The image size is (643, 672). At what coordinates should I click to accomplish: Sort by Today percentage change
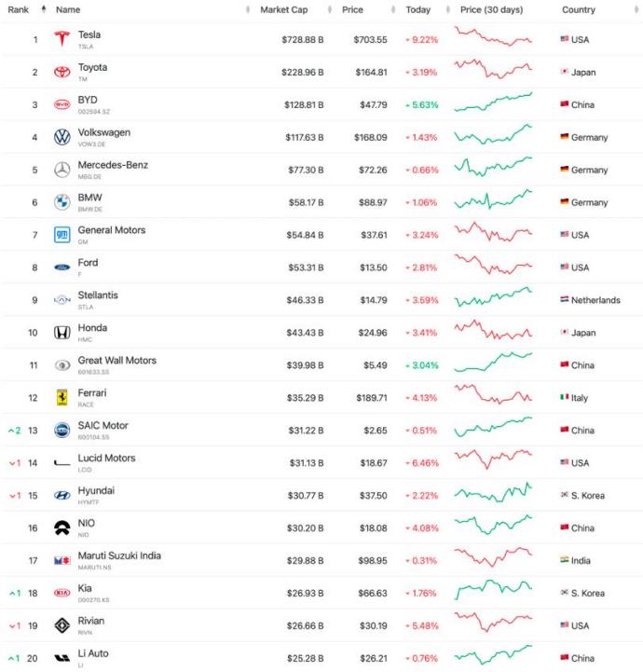[x=418, y=9]
